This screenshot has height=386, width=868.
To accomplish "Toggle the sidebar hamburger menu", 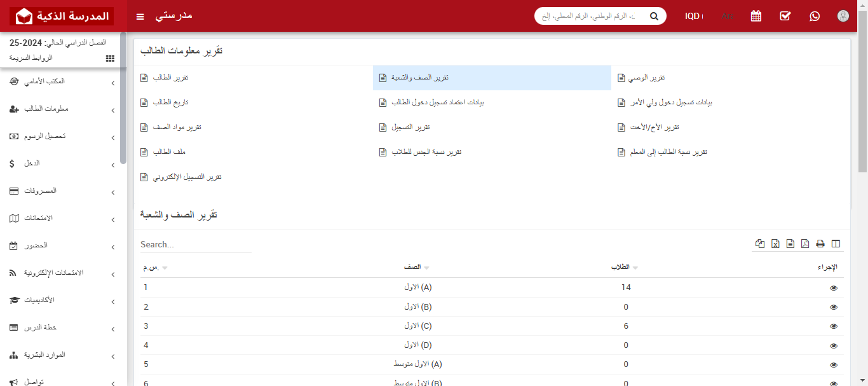I will point(140,16).
